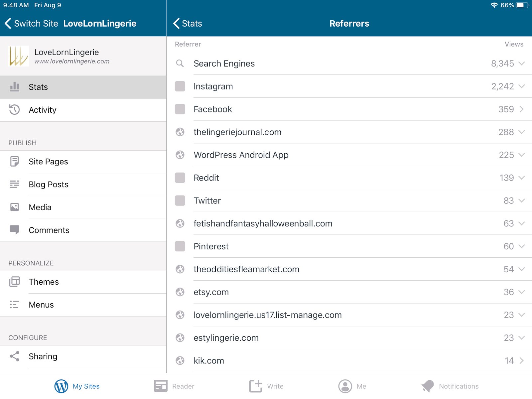This screenshot has height=399, width=532.
Task: Open the kik.com disclosure arrow
Action: click(x=521, y=360)
